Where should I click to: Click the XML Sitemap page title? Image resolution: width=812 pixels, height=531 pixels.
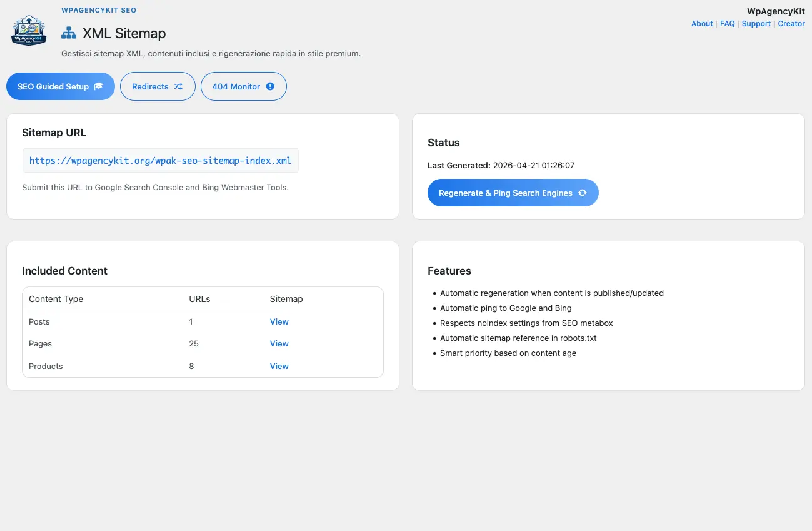pos(124,34)
